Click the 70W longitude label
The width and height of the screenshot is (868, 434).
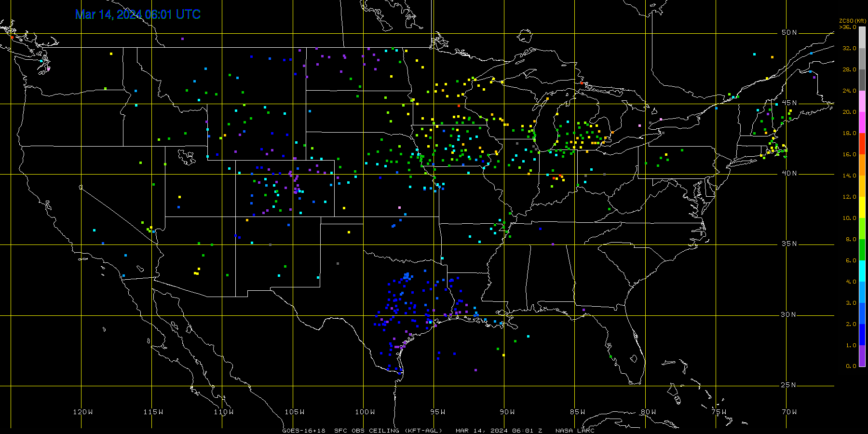tap(789, 412)
